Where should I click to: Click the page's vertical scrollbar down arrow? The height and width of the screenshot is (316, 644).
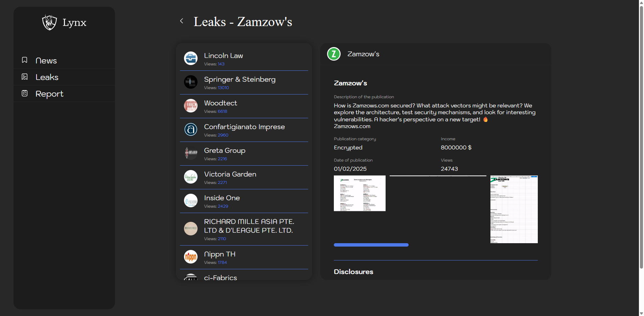pyautogui.click(x=641, y=313)
